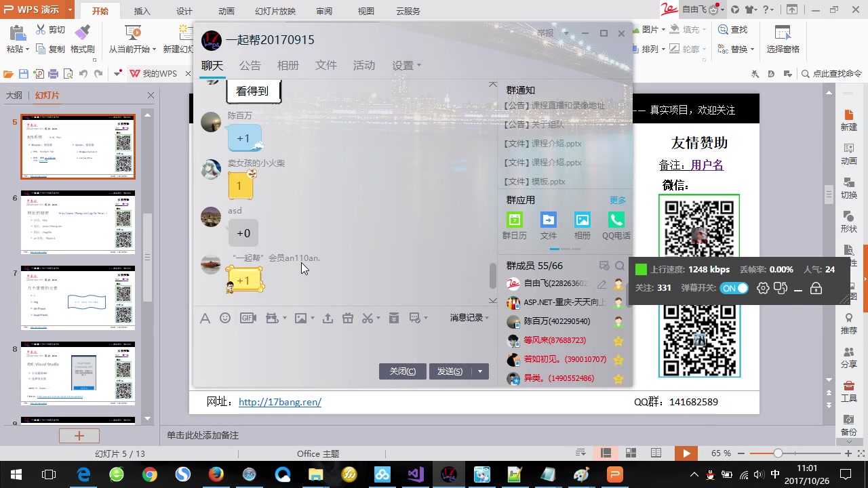Open the 幻灯片放映 ribbon tab
868x488 pixels.
coord(275,11)
